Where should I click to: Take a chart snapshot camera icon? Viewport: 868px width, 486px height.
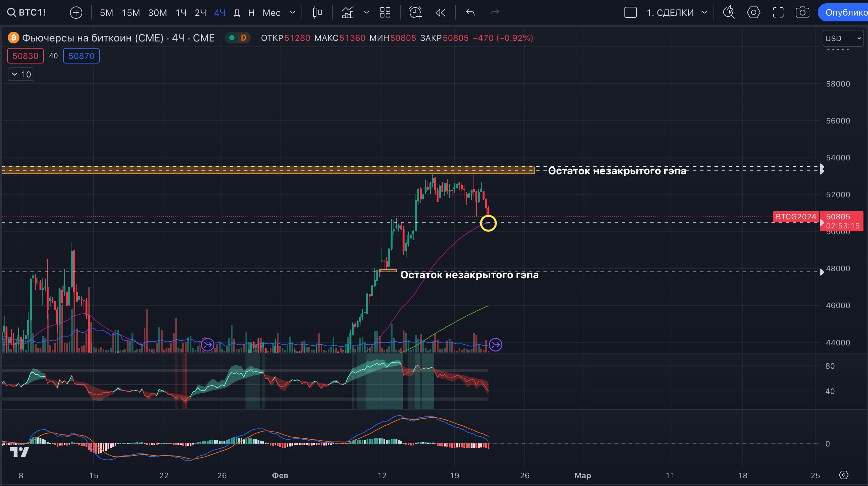[802, 13]
